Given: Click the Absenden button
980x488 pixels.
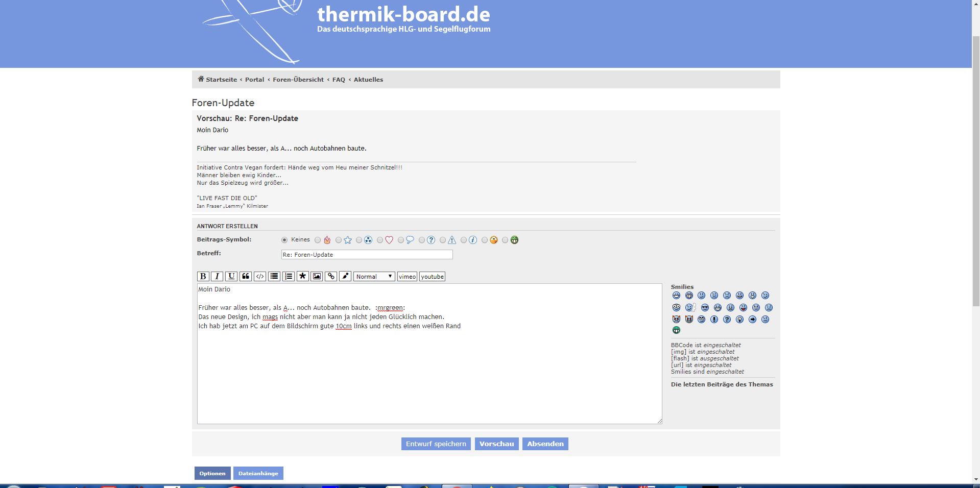Looking at the screenshot, I should point(545,444).
